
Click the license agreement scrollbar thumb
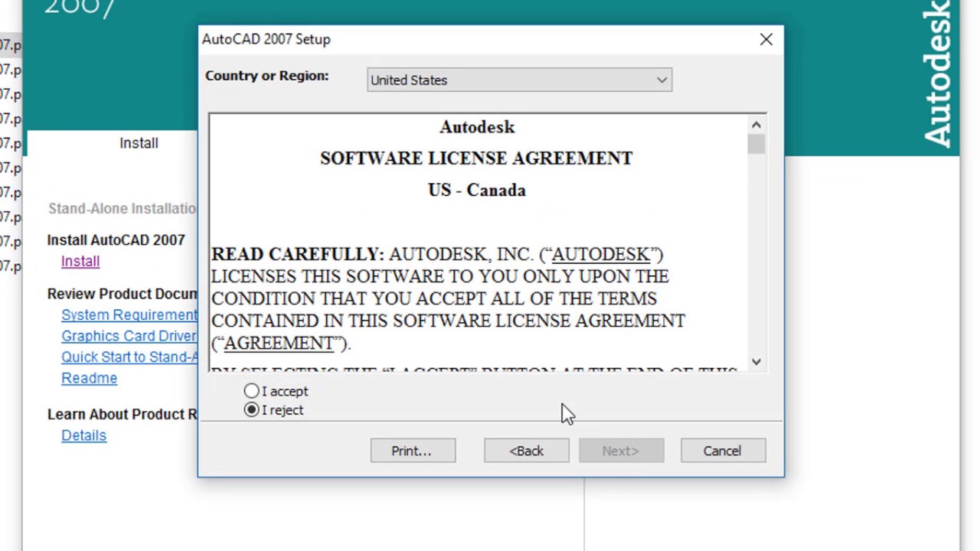click(x=756, y=144)
